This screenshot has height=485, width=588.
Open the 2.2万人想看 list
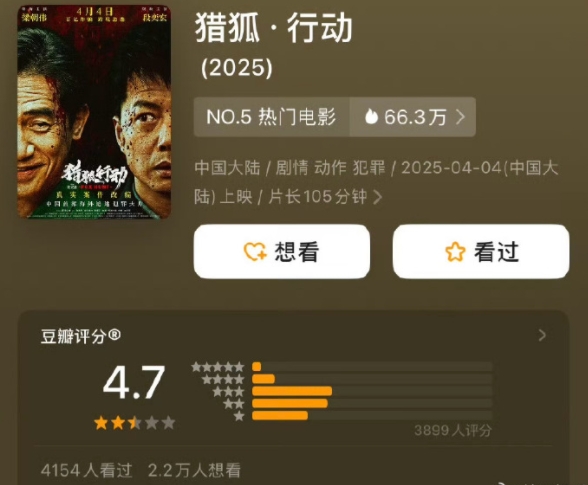194,470
